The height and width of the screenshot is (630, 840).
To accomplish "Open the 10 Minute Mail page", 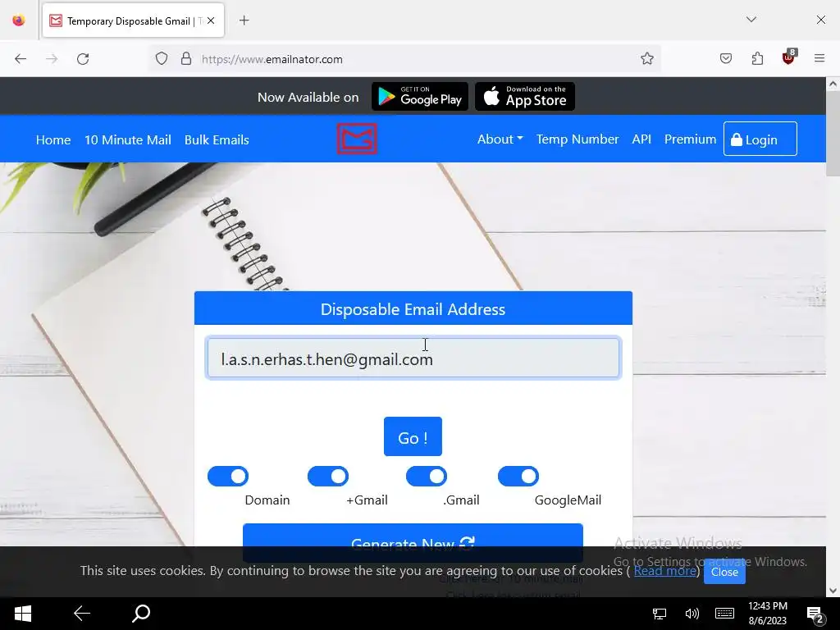I will (x=127, y=139).
